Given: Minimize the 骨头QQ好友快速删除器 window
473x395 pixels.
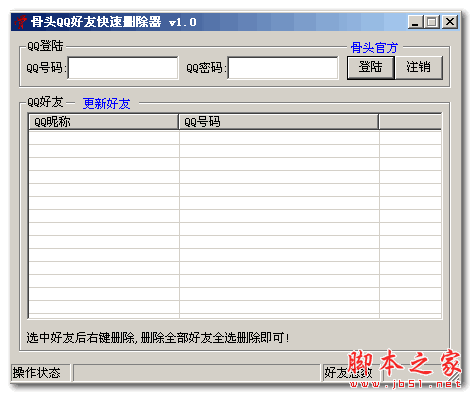Looking at the screenshot, I should coord(416,22).
